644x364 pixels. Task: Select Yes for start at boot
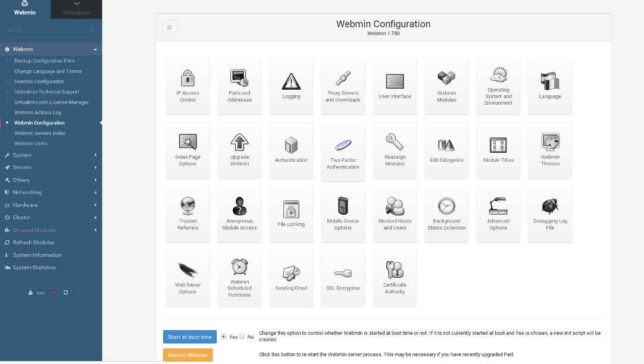[223, 337]
